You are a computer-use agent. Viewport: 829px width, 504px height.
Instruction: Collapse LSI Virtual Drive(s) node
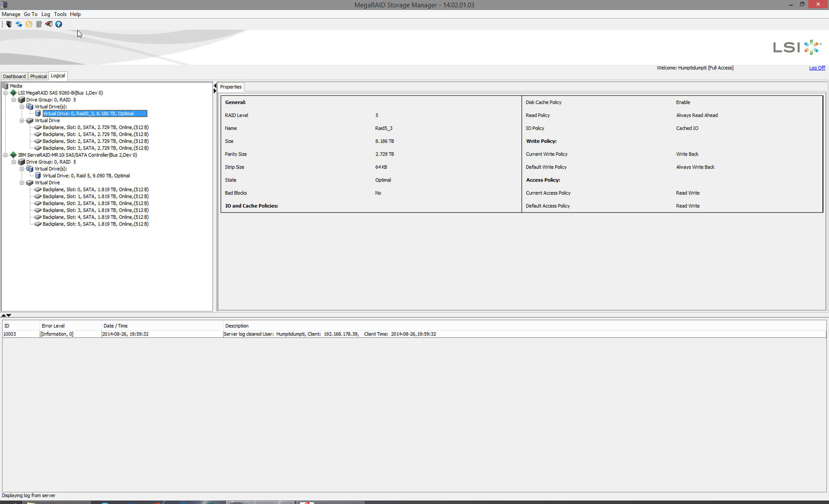tap(22, 107)
